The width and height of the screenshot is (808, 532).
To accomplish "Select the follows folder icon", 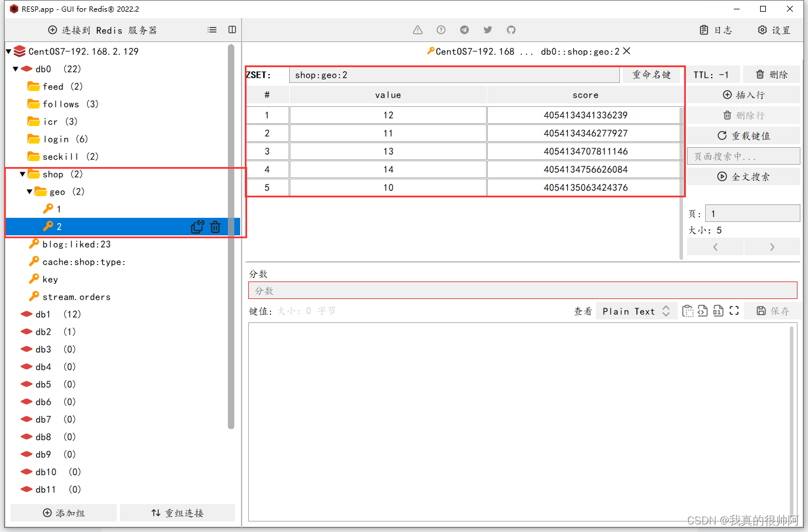I will [34, 104].
